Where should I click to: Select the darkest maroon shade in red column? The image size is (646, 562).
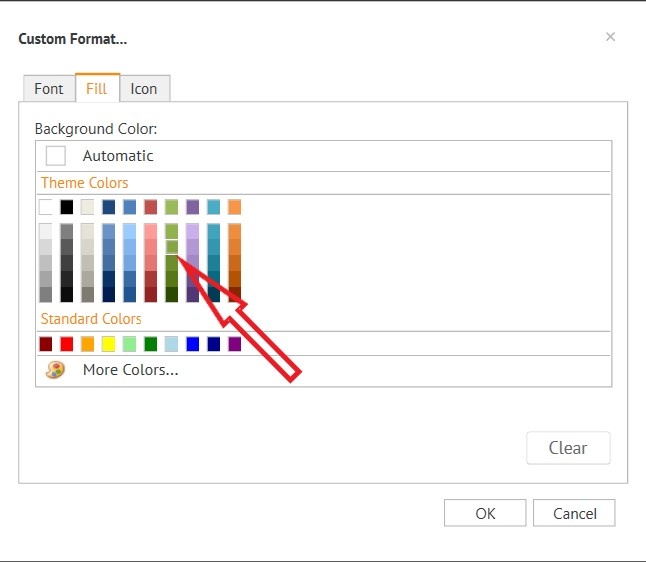(x=151, y=294)
